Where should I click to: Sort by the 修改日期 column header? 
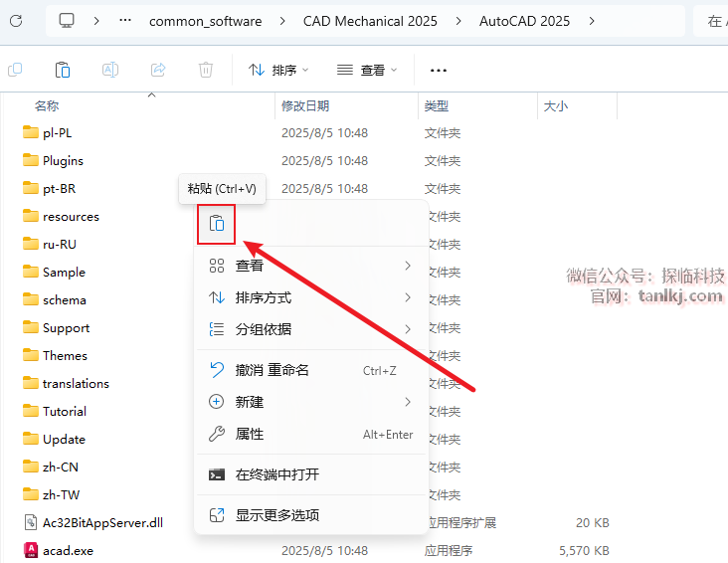[x=305, y=105]
